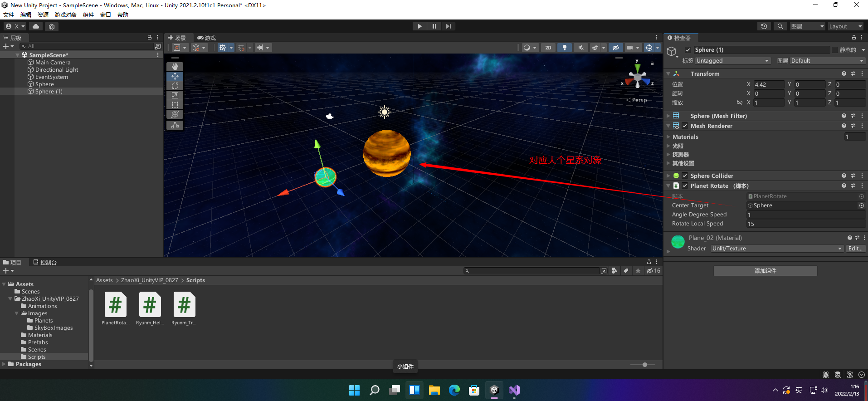868x401 pixels.
Task: Click the shader Edit... button
Action: point(855,249)
